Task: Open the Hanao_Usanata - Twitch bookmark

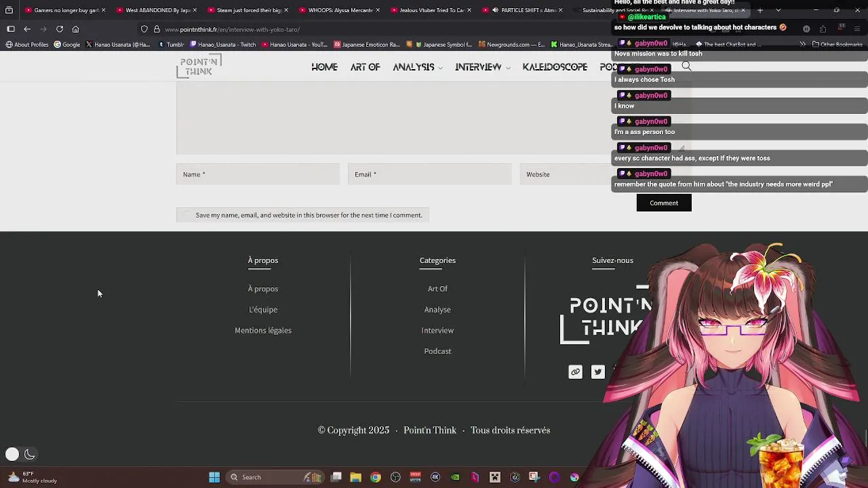Action: click(x=223, y=45)
